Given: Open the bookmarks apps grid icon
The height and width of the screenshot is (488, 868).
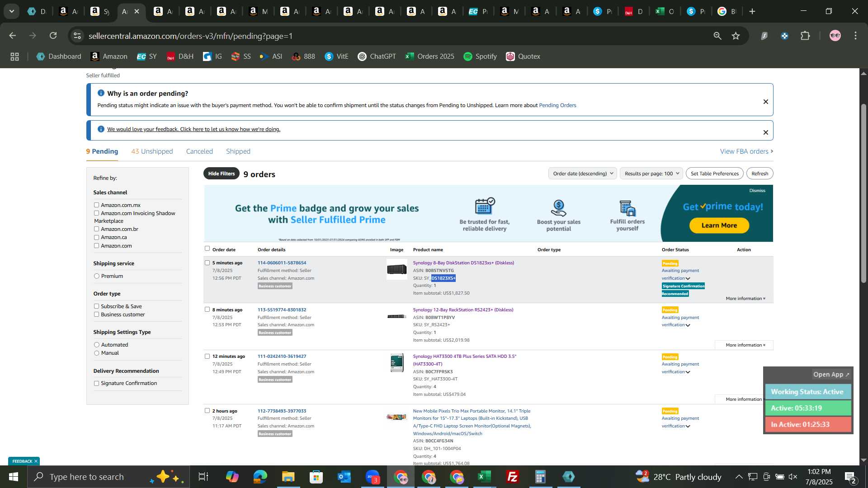Looking at the screenshot, I should pyautogui.click(x=14, y=56).
